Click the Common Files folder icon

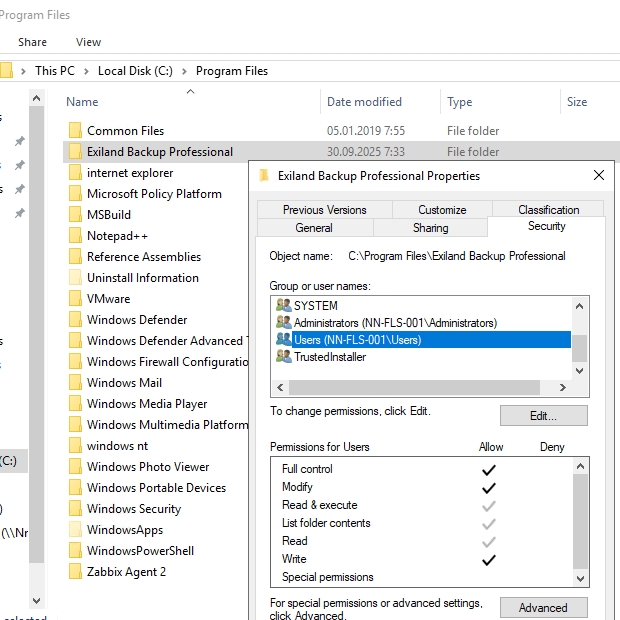(x=75, y=131)
